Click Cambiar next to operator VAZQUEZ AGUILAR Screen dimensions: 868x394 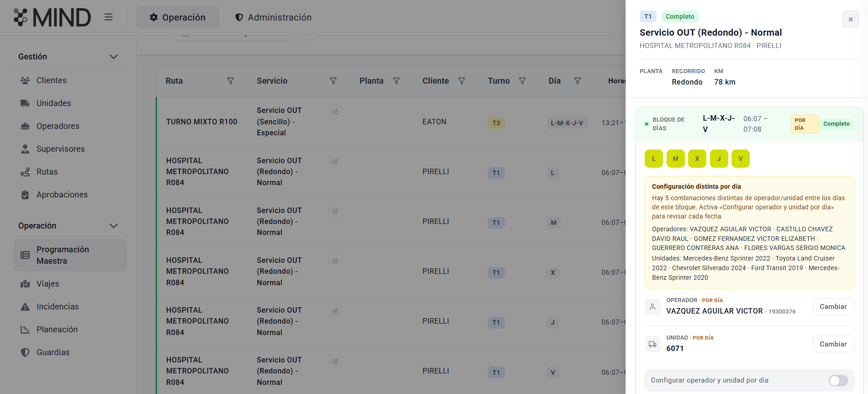click(833, 307)
